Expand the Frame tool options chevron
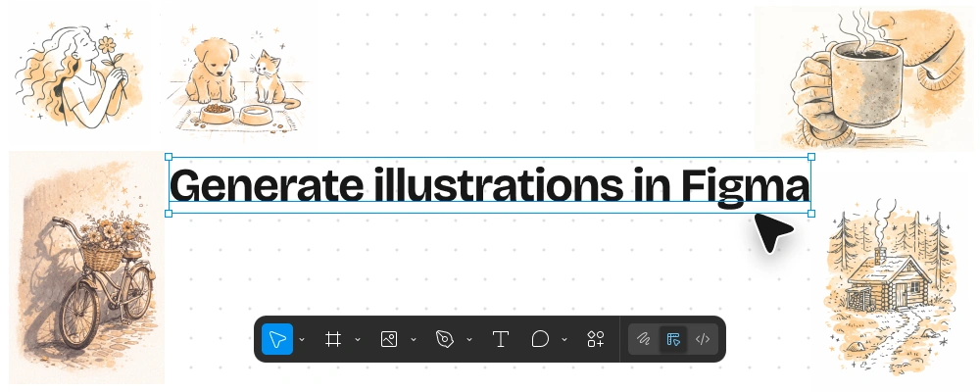 click(358, 340)
